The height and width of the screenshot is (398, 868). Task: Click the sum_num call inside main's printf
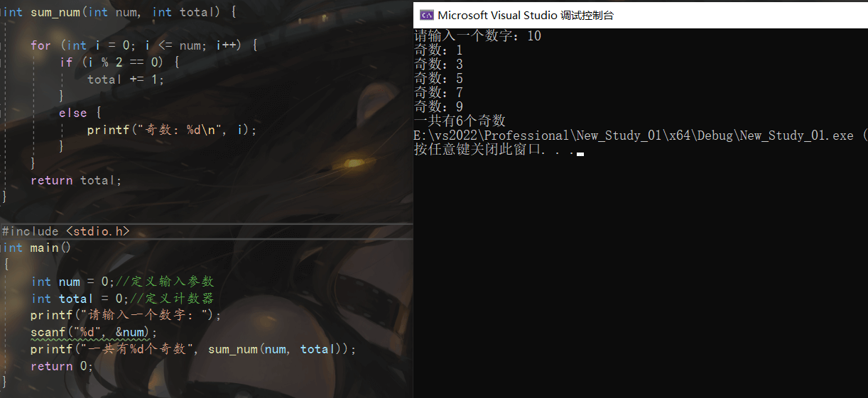[232, 349]
